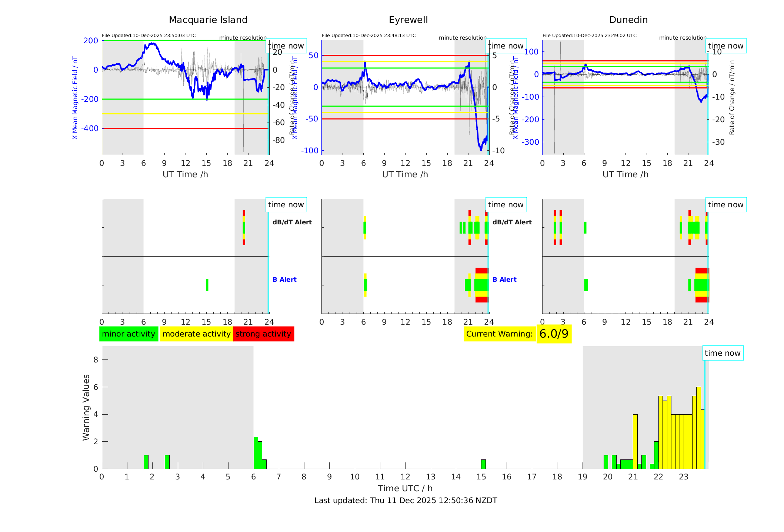This screenshot has width=784, height=532.
Task: Click time now marker on Macquarie Island plot
Action: pos(286,46)
